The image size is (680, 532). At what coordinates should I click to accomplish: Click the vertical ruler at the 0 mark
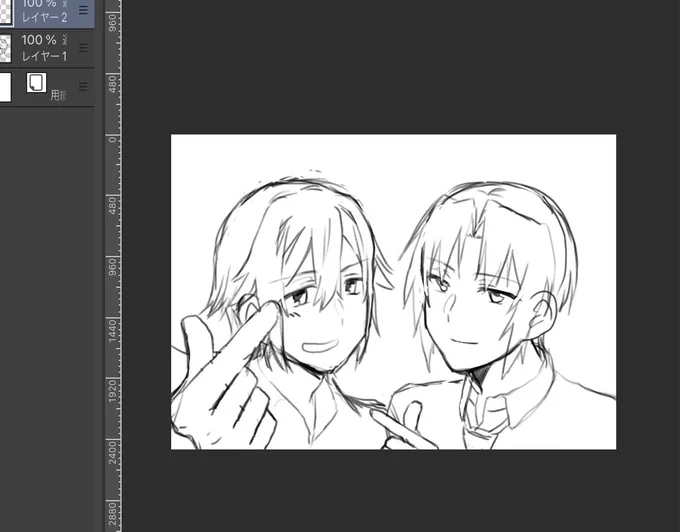click(x=112, y=139)
